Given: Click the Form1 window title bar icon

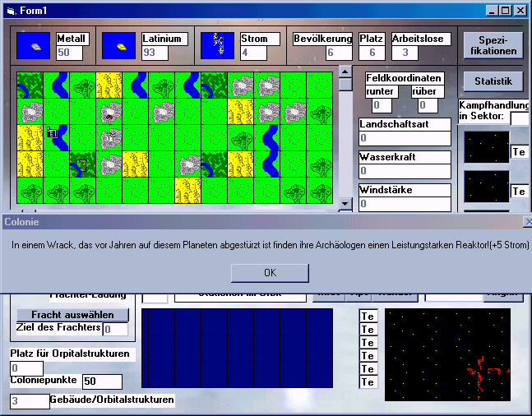Looking at the screenshot, I should (x=9, y=10).
